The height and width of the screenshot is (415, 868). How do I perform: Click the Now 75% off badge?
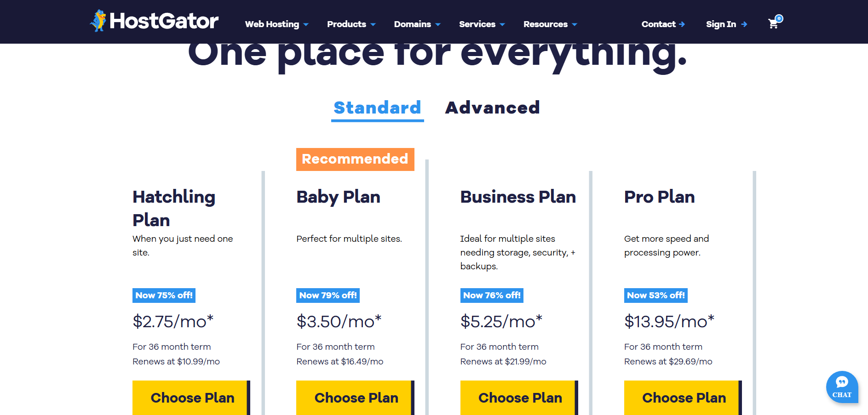pos(164,296)
